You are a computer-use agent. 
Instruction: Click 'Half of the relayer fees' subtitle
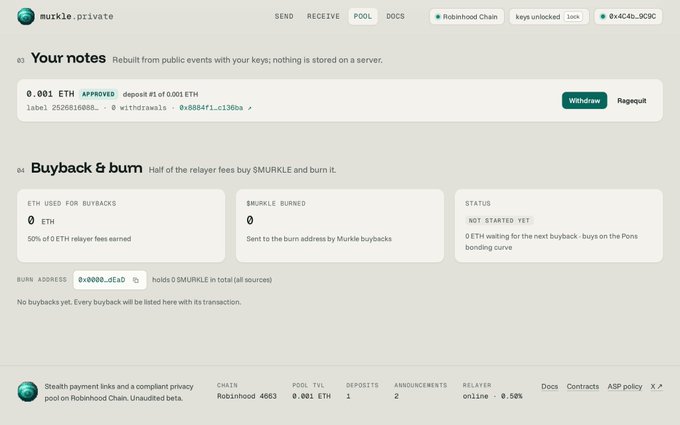[242, 170]
